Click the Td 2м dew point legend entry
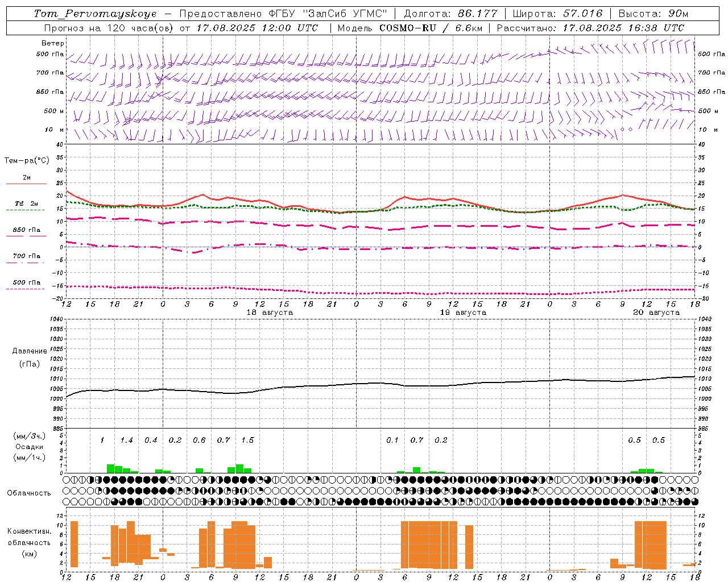This screenshot has height=582, width=728. tap(26, 205)
